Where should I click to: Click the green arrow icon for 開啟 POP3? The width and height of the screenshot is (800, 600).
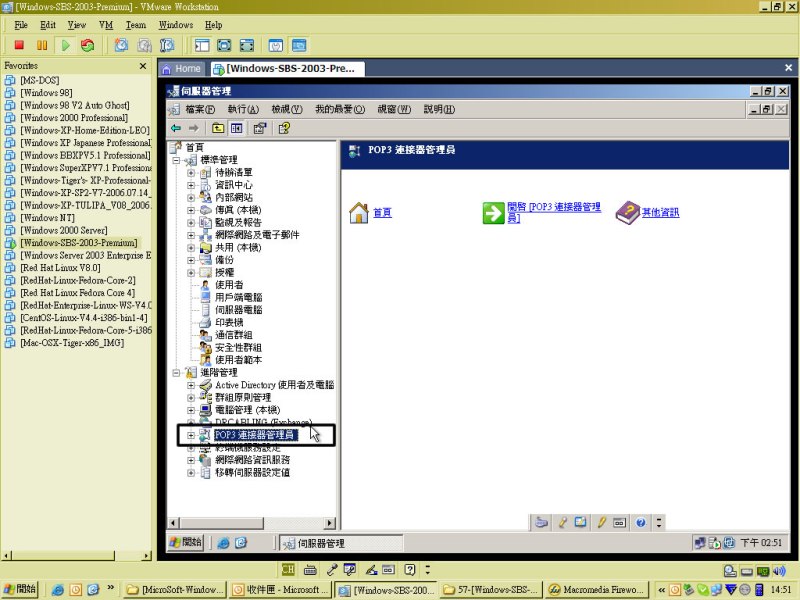point(493,213)
